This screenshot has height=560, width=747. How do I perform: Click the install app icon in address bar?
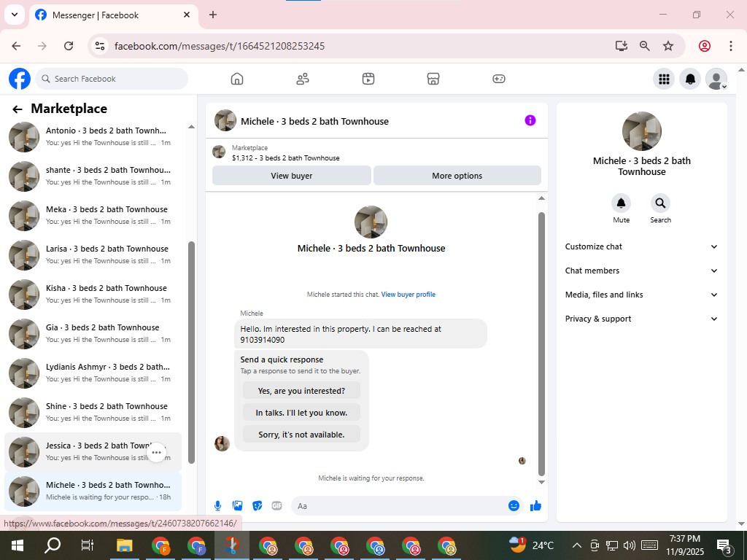(622, 46)
